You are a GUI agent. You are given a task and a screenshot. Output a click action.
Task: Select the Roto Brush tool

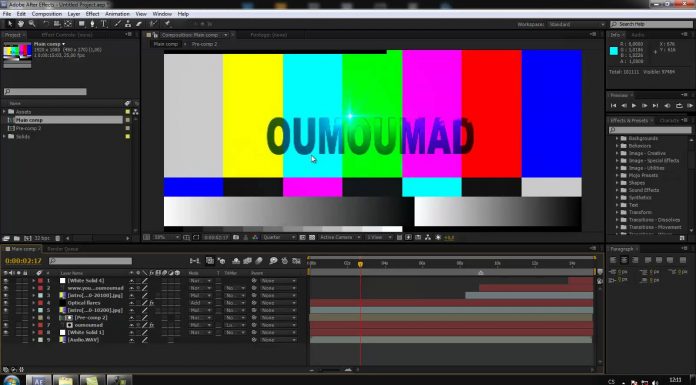[153, 24]
